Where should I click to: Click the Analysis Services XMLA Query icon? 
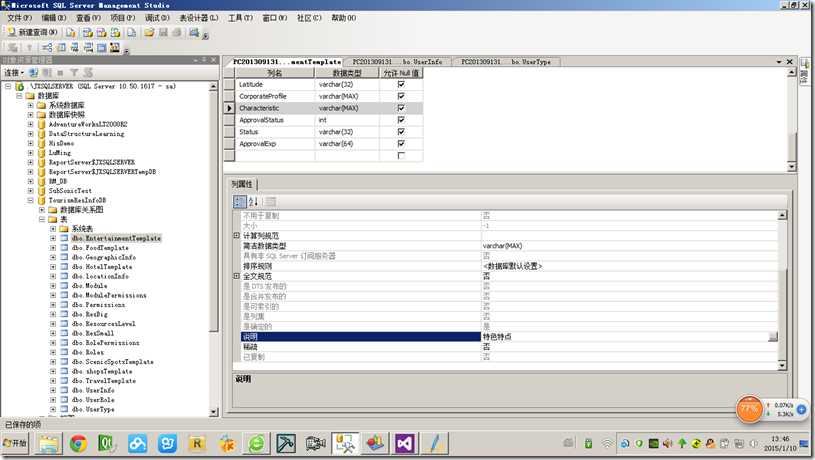[x=115, y=32]
